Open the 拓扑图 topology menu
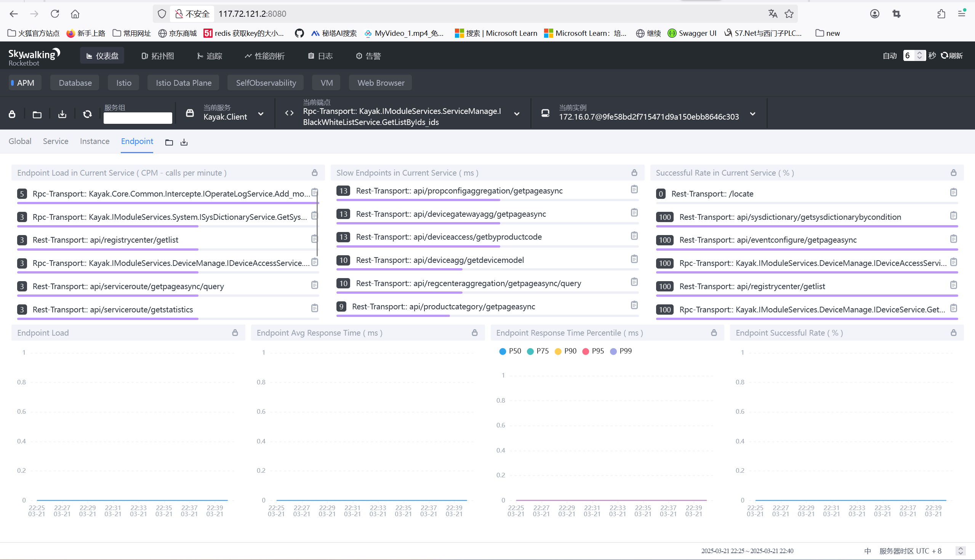This screenshot has height=560, width=975. coord(158,56)
